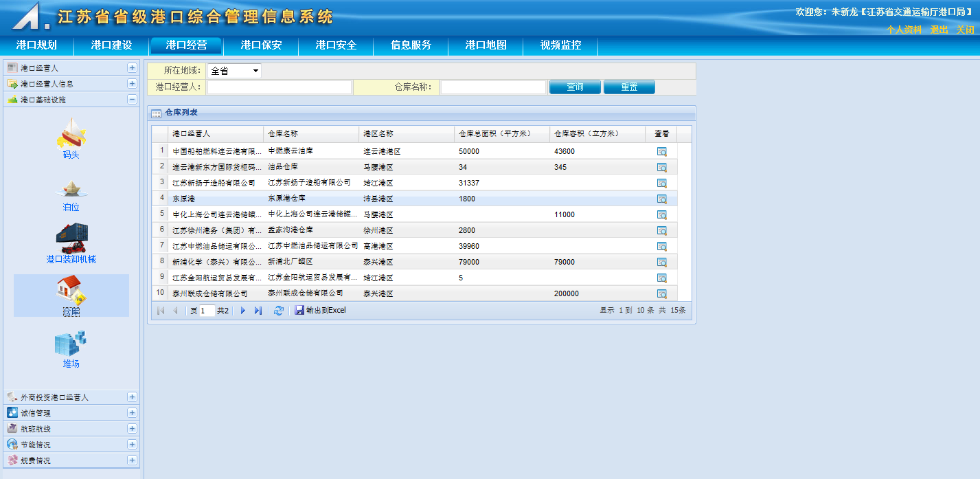
Task: Go to next page of results
Action: (243, 311)
